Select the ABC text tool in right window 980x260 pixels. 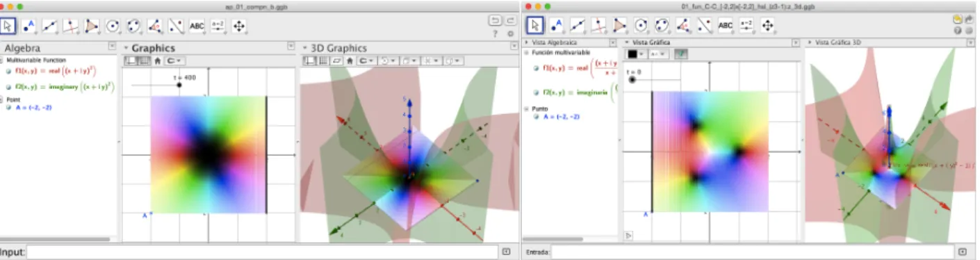click(726, 25)
